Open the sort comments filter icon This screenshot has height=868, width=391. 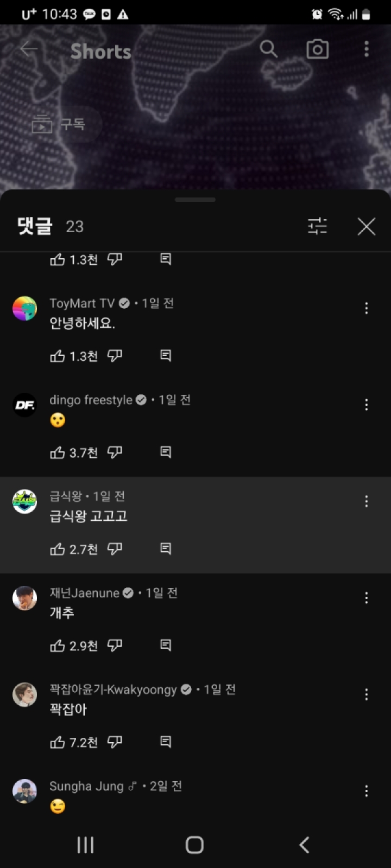click(317, 226)
